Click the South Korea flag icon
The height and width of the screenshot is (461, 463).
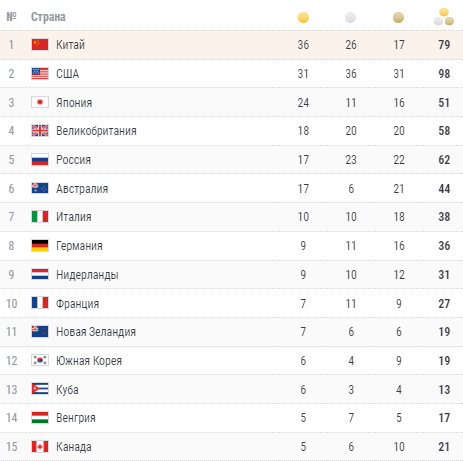point(40,360)
